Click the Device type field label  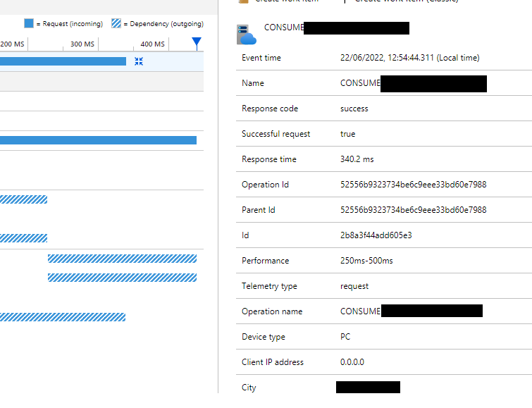click(264, 337)
